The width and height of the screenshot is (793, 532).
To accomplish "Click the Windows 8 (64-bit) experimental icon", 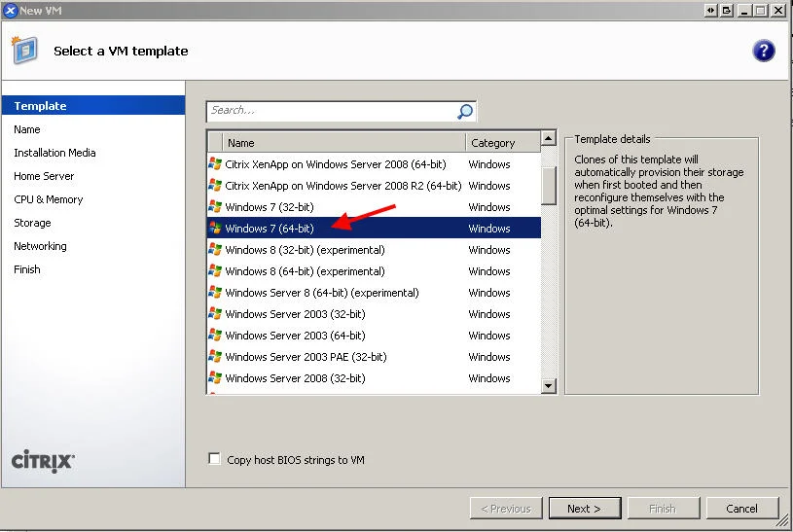I will [x=215, y=271].
